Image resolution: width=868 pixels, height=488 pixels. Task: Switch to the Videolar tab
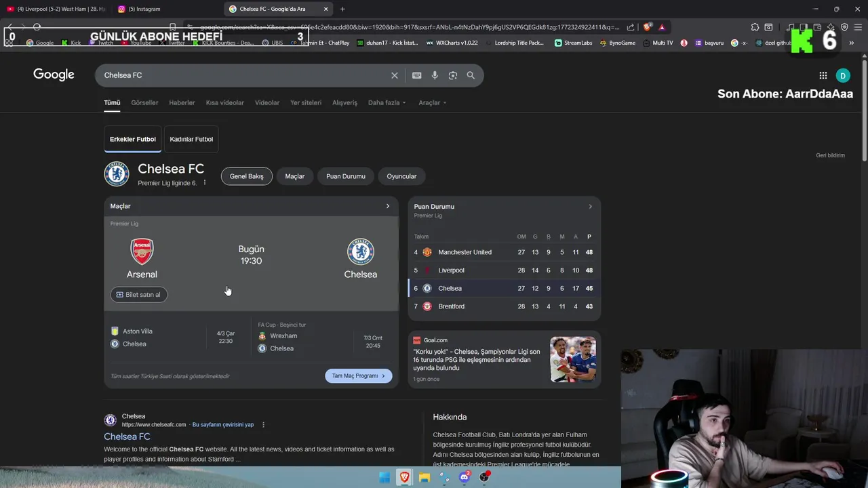(267, 103)
